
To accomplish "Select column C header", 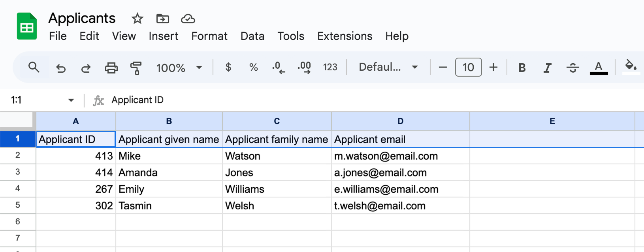I will click(x=277, y=121).
